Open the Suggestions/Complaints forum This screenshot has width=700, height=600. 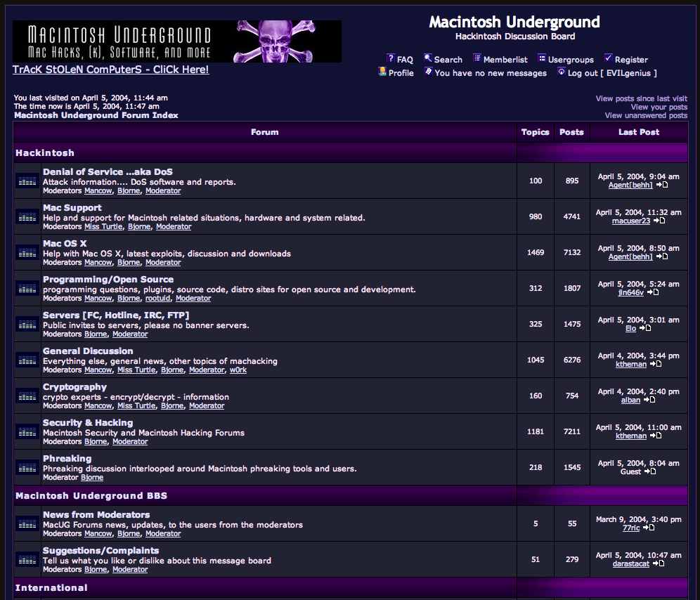[101, 550]
